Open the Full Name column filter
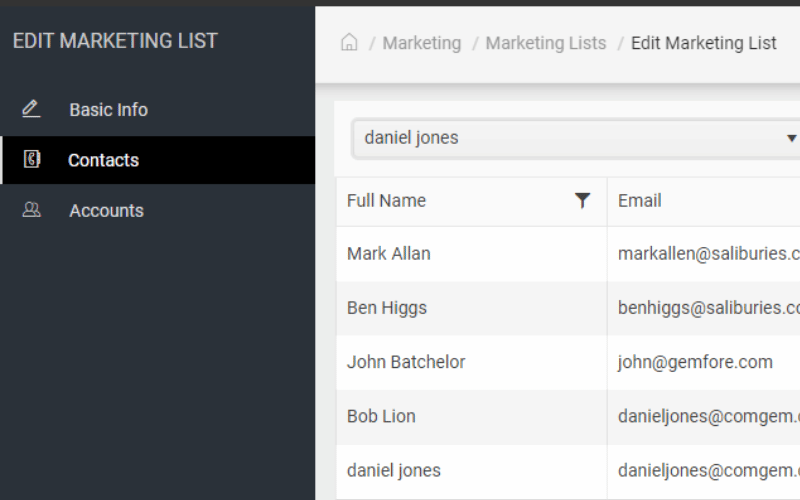This screenshot has width=800, height=500. [x=583, y=201]
